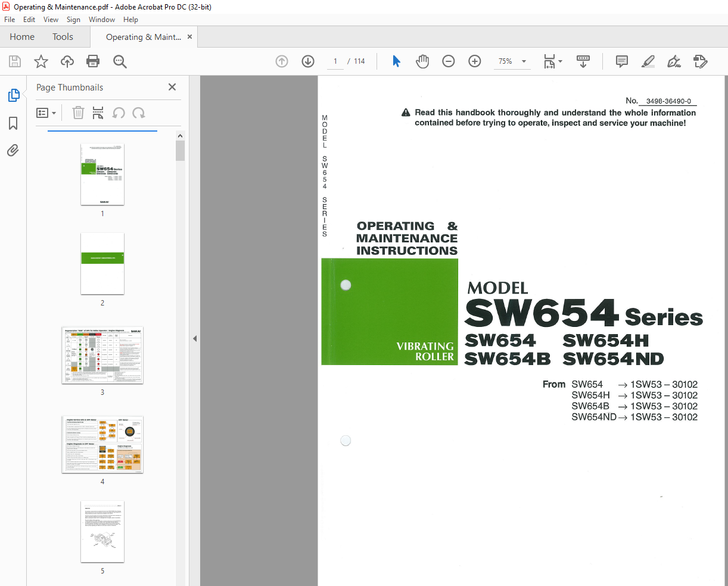Click 'SW654ND' serial number row

pos(634,417)
